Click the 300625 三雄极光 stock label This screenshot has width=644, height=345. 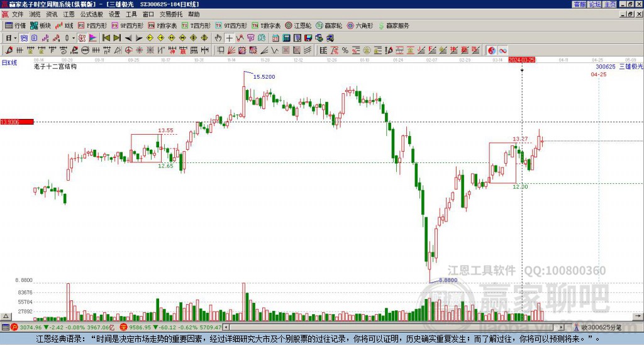(x=619, y=67)
